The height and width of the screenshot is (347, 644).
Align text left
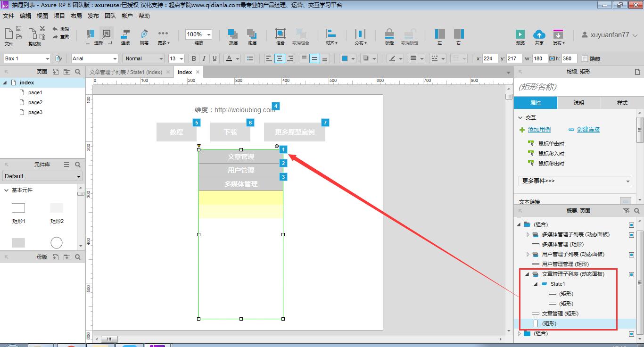269,58
